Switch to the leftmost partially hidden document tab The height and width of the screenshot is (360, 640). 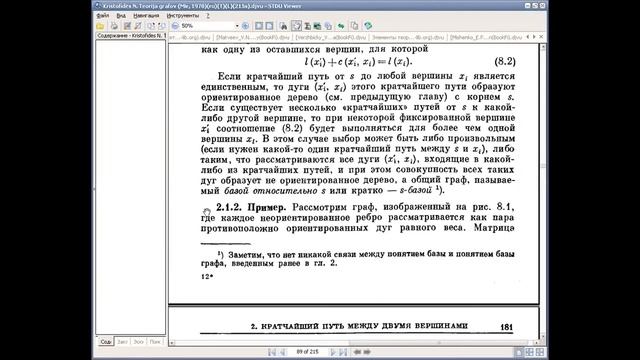(190, 37)
